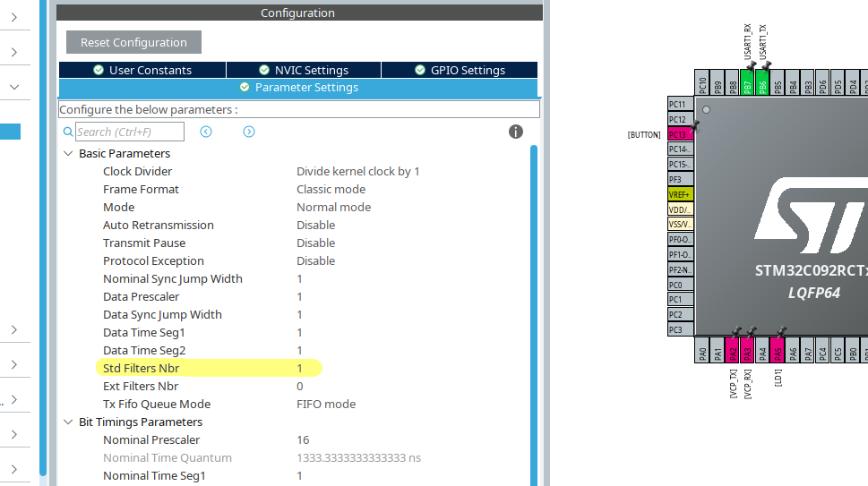Select the green PB7 USART1_RX pin

[748, 86]
